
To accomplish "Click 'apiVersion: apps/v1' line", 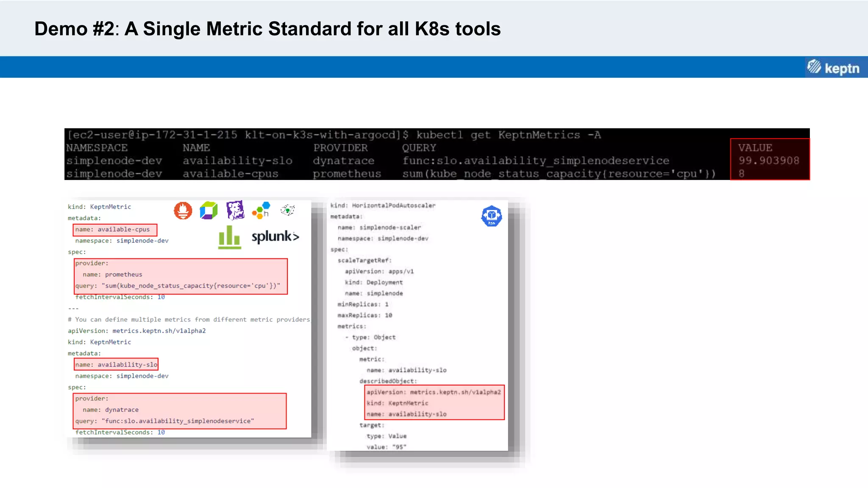I will (379, 271).
